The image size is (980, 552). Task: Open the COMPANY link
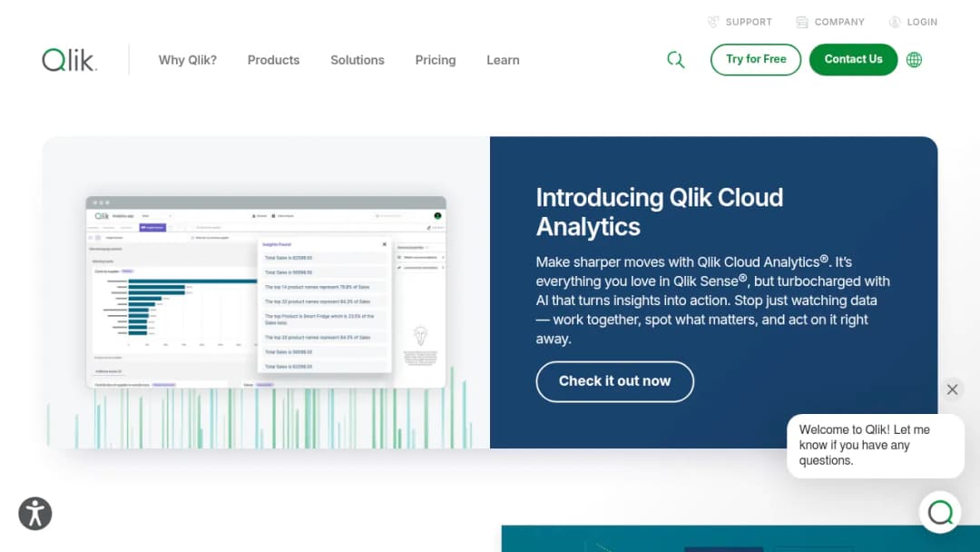839,22
